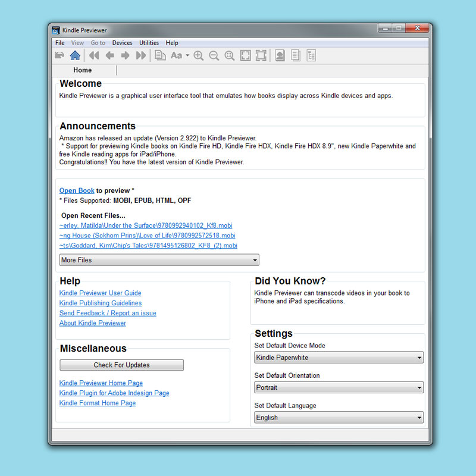Open the Go to menu
This screenshot has height=476, width=476.
98,43
